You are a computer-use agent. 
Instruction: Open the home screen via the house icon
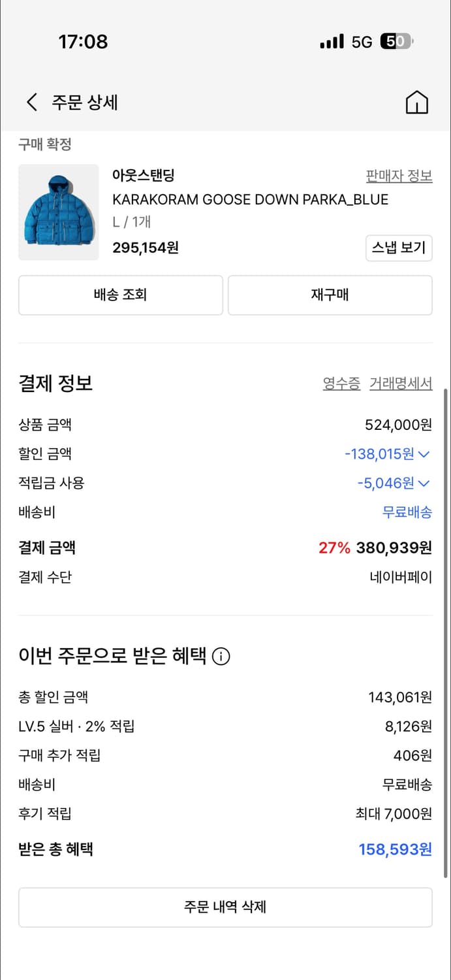tap(417, 103)
